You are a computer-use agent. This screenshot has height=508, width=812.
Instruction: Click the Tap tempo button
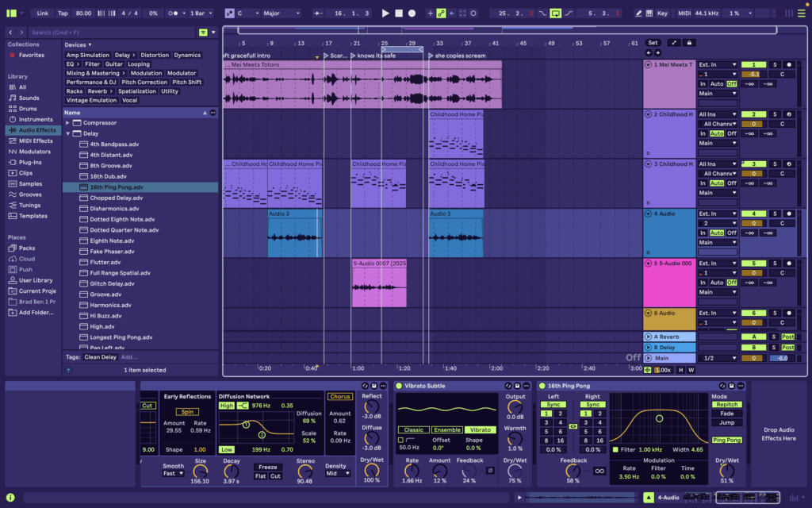[63, 13]
